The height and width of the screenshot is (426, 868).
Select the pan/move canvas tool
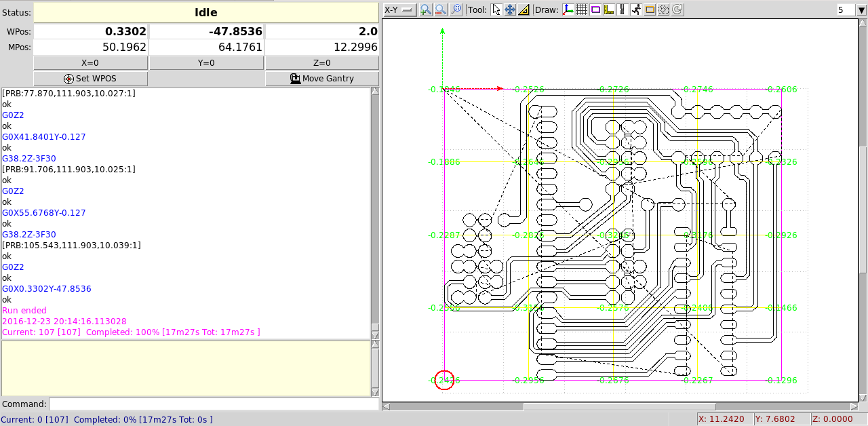[x=510, y=9]
